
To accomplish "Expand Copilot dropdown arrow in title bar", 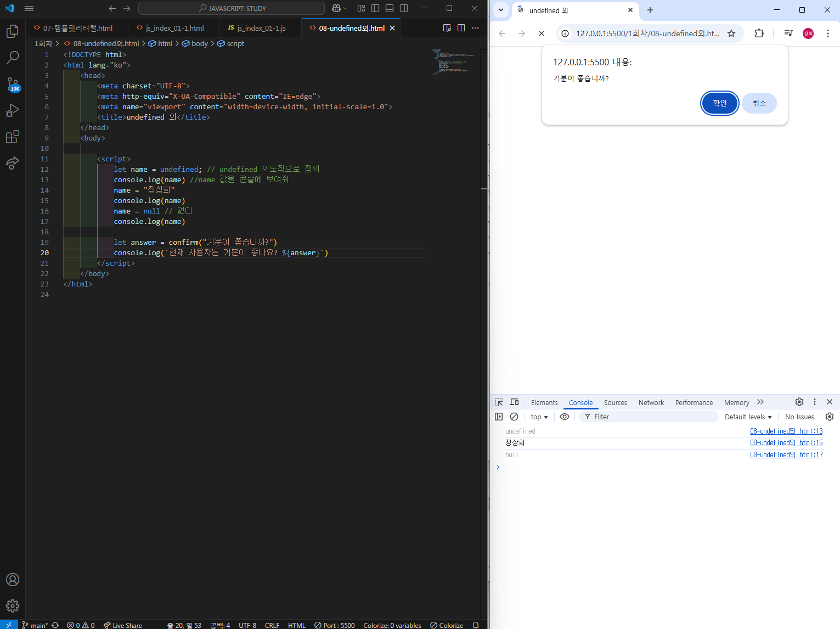I will point(345,8).
